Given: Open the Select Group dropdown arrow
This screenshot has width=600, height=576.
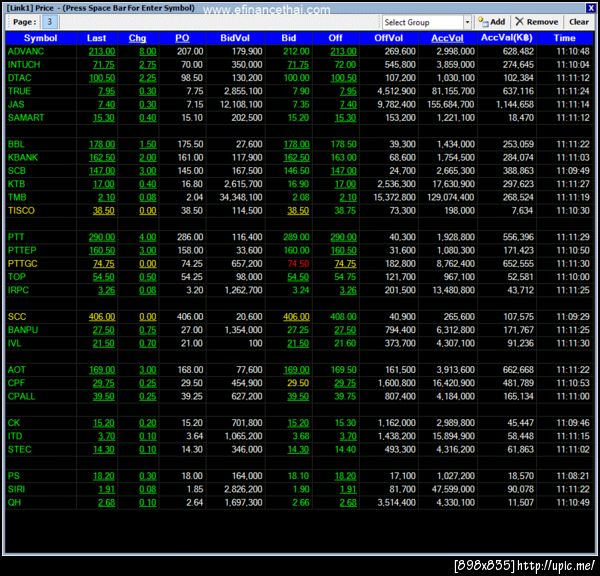Looking at the screenshot, I should pyautogui.click(x=467, y=23).
